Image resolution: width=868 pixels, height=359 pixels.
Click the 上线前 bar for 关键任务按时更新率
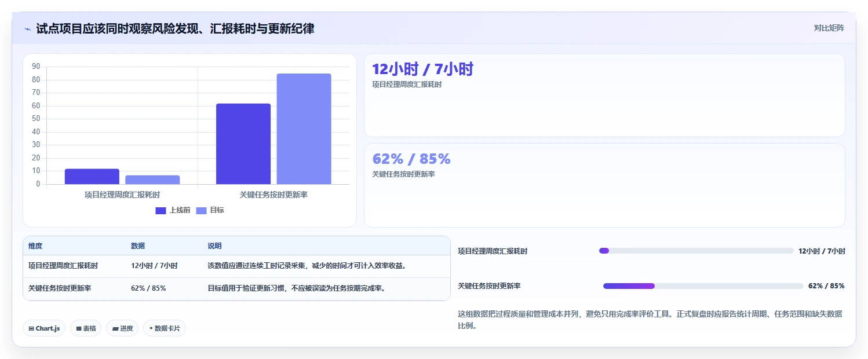tap(243, 144)
